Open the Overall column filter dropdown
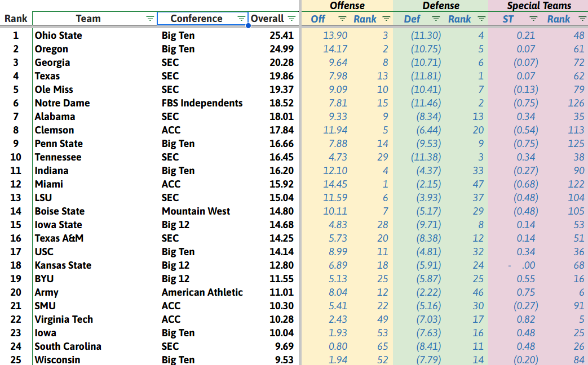 pyautogui.click(x=292, y=19)
